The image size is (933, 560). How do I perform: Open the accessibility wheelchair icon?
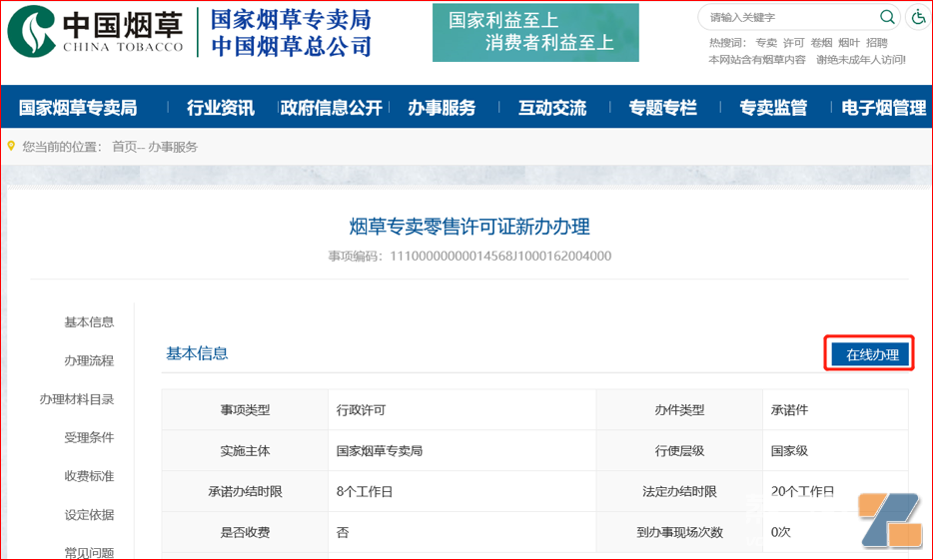pyautogui.click(x=917, y=18)
